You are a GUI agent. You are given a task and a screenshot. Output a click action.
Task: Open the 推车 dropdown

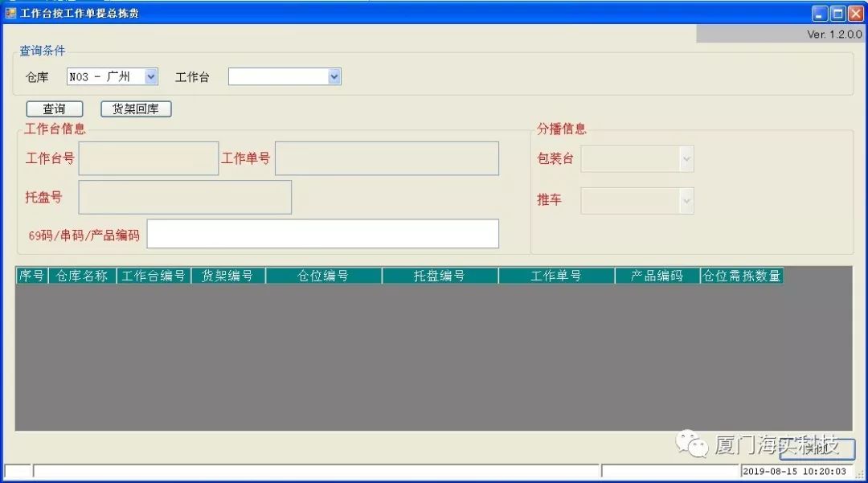[686, 200]
